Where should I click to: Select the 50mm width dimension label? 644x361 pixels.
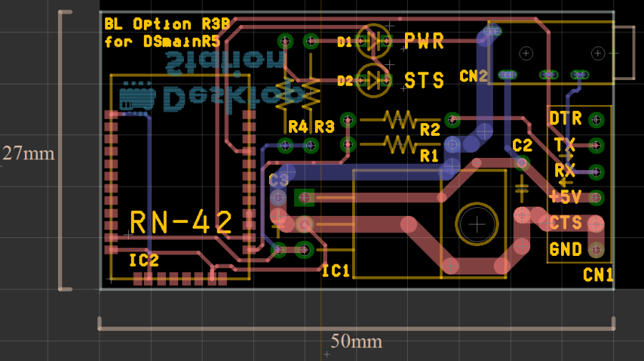(x=356, y=341)
